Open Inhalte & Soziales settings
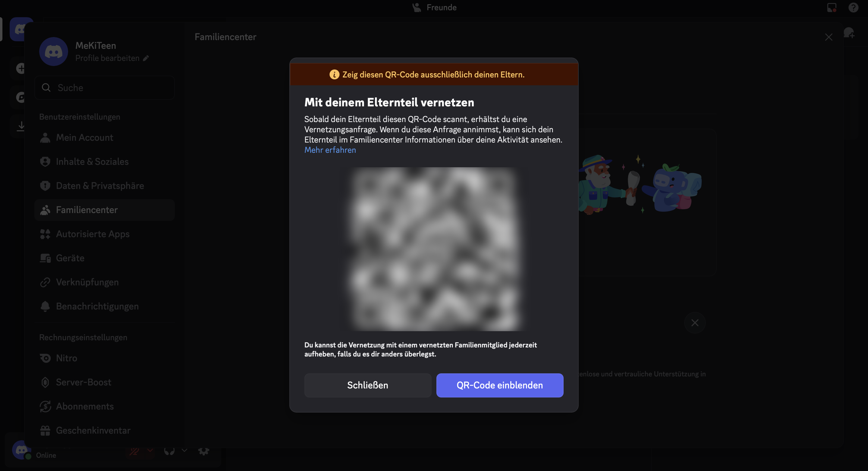The width and height of the screenshot is (868, 471). pos(92,162)
